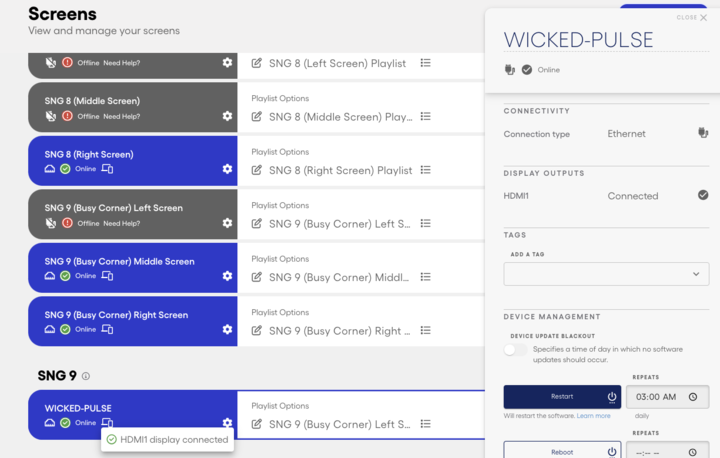Click Need Help? on SNG 9 Left Screen
The width and height of the screenshot is (720, 458).
pos(122,223)
